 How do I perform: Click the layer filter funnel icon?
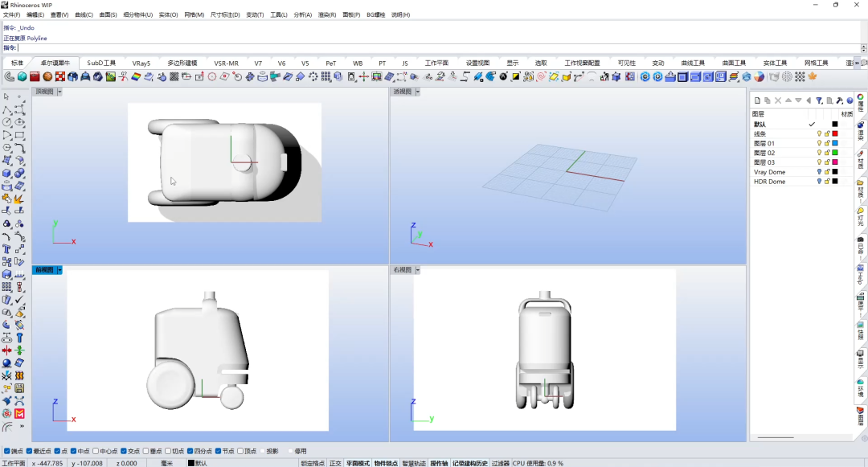[x=819, y=100]
